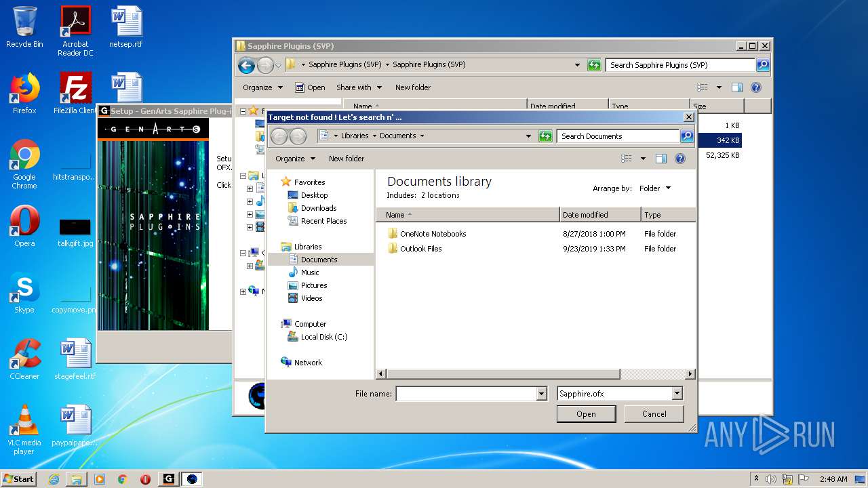Sort by Name column header

point(468,215)
